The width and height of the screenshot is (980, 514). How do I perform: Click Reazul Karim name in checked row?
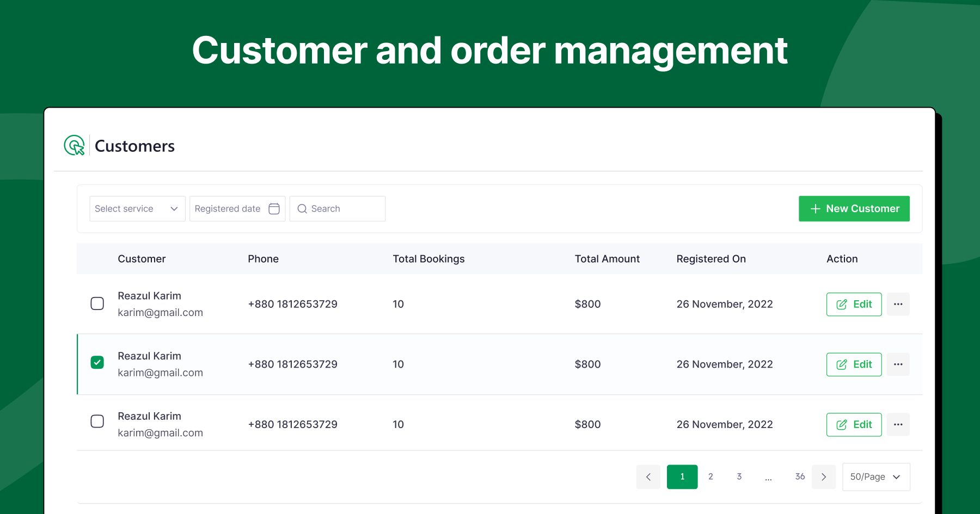(x=150, y=356)
